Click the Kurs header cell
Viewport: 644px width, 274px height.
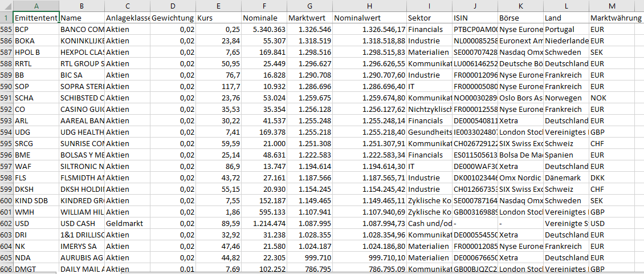click(x=219, y=18)
